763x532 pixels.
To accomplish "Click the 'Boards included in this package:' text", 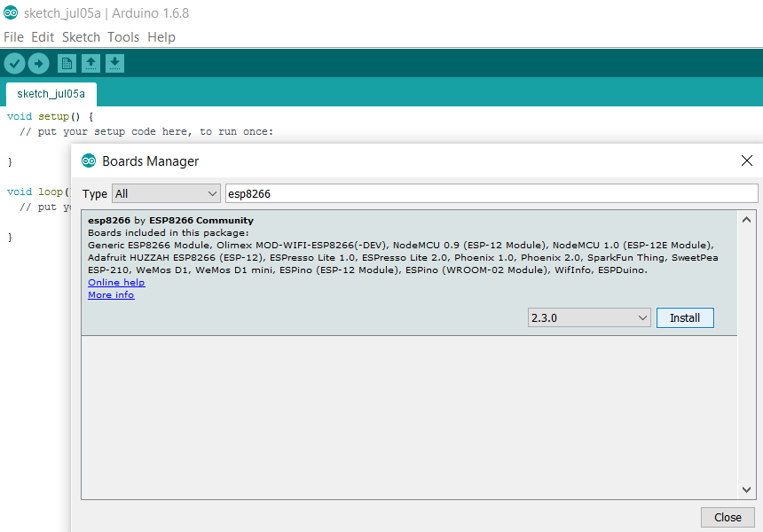I will pos(169,233).
